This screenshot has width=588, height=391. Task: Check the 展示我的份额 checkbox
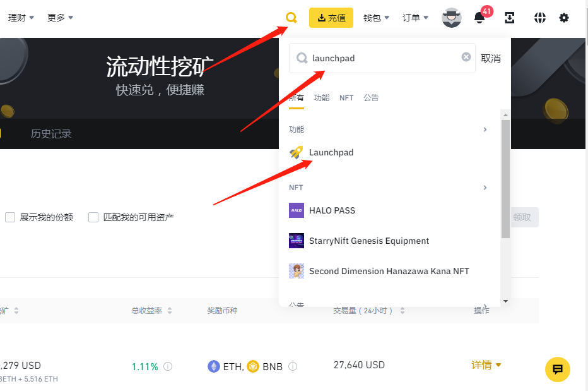pos(10,217)
